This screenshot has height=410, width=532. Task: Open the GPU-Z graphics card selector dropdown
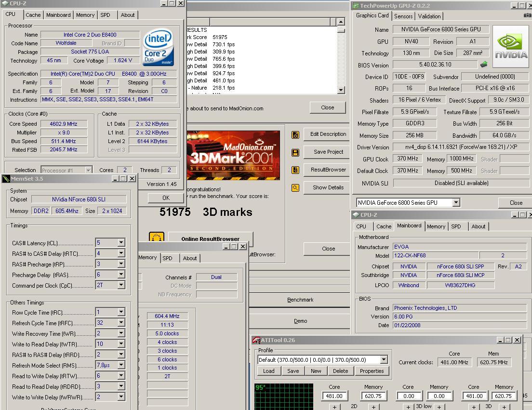click(x=456, y=202)
